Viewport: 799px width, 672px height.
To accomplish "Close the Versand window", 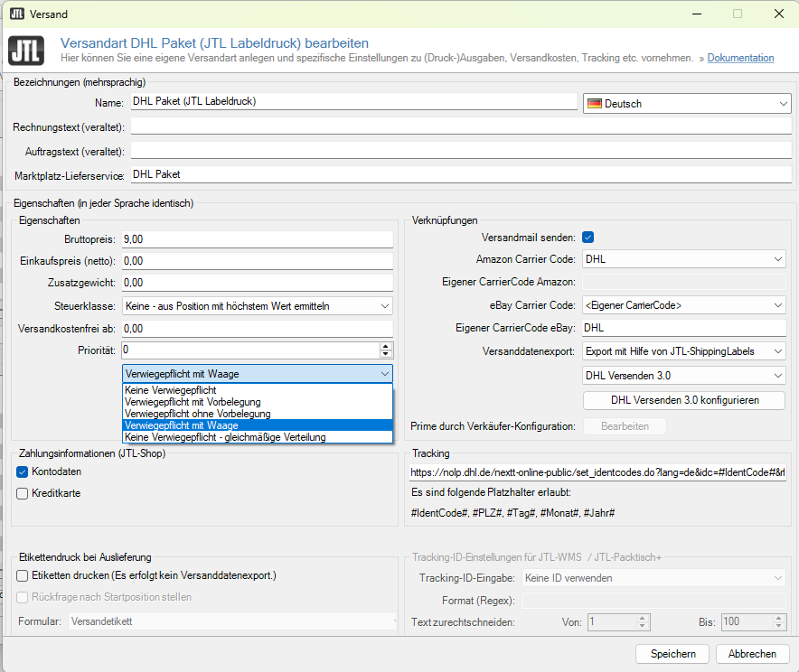I will 779,14.
